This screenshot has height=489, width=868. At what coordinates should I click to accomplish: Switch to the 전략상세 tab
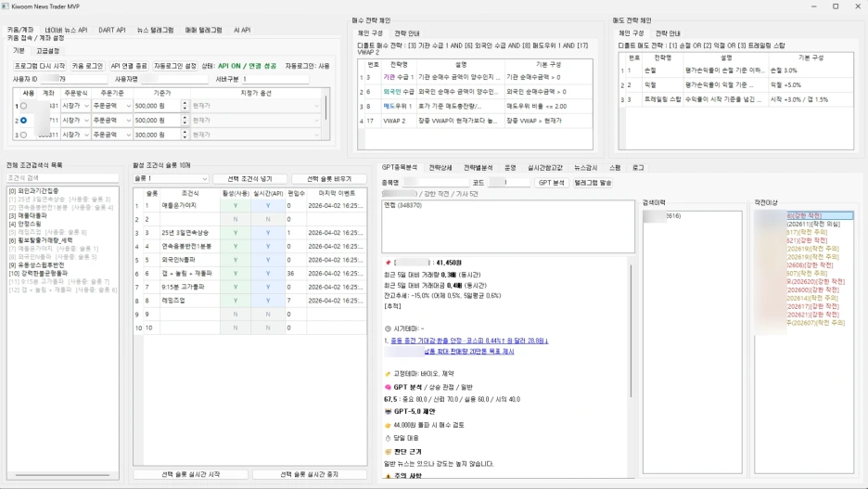[440, 167]
